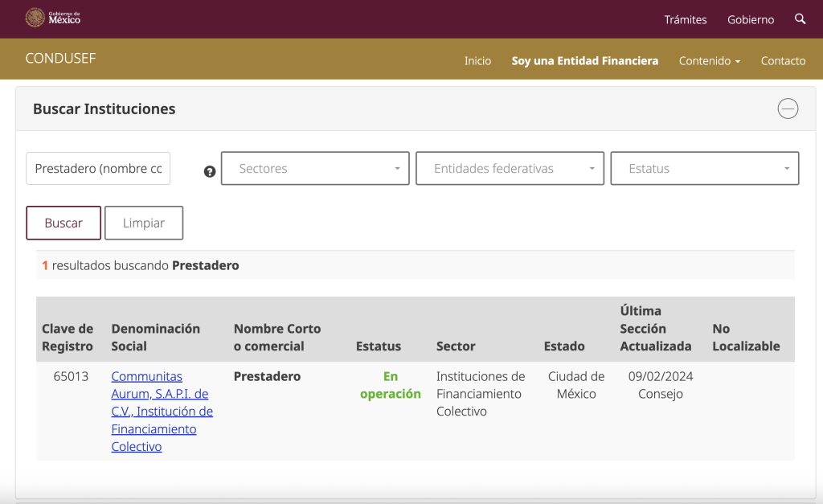Click the CONDUSEF title link

click(x=60, y=58)
